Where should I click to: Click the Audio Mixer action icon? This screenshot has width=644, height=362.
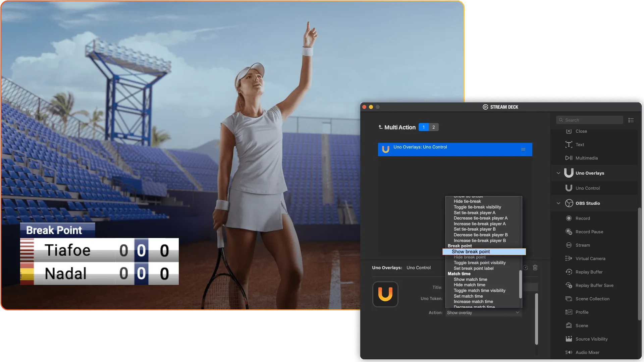569,352
